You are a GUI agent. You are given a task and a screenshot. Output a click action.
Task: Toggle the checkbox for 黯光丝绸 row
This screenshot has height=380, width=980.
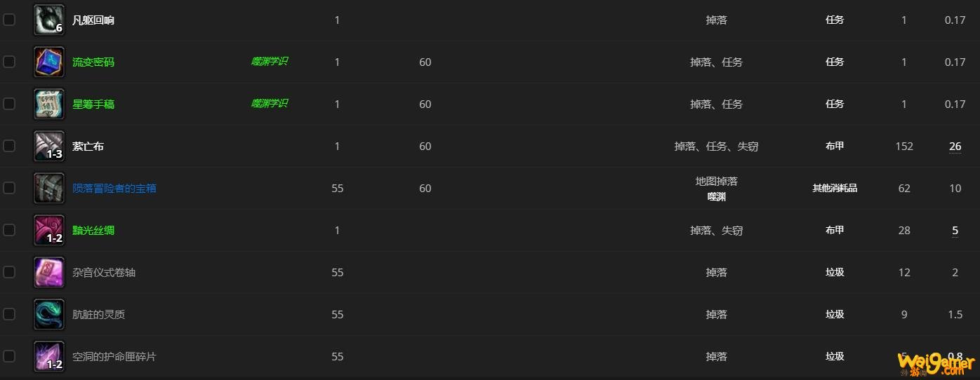[9, 230]
